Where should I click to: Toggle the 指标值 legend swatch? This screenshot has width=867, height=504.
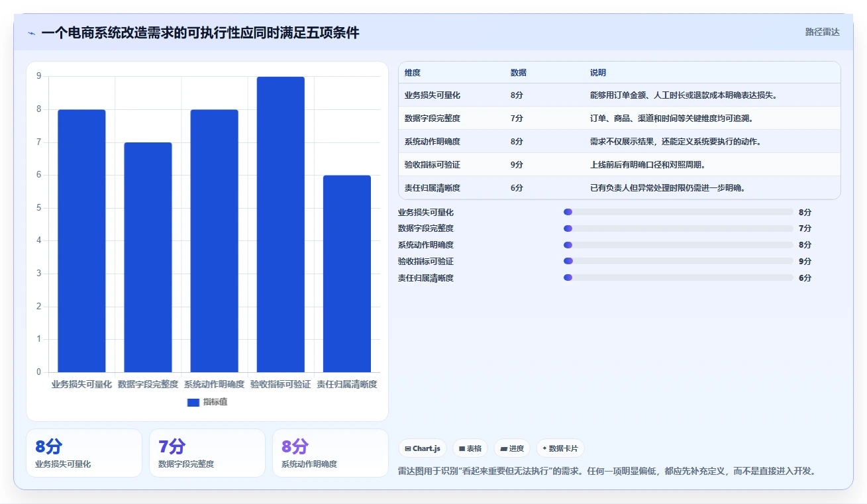coord(193,402)
